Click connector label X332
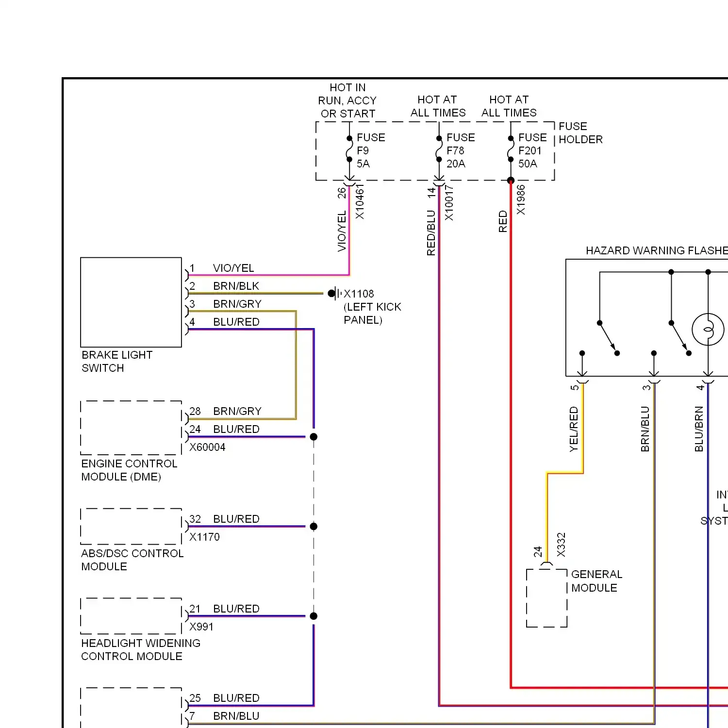The image size is (728, 728). coord(561,545)
